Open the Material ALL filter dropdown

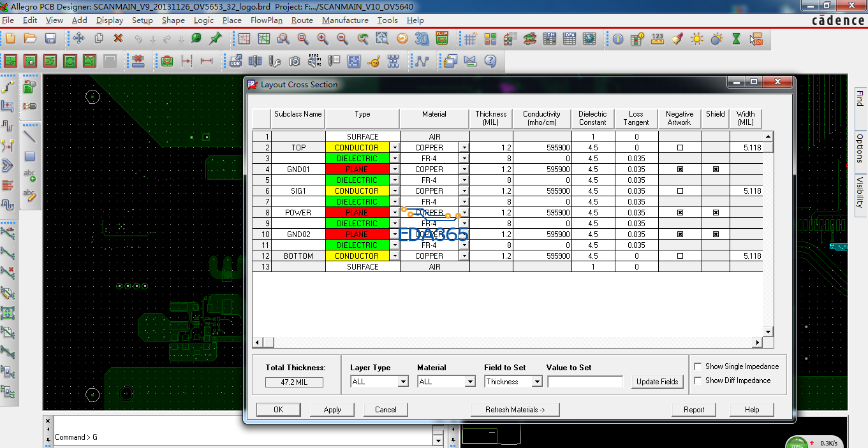click(470, 382)
